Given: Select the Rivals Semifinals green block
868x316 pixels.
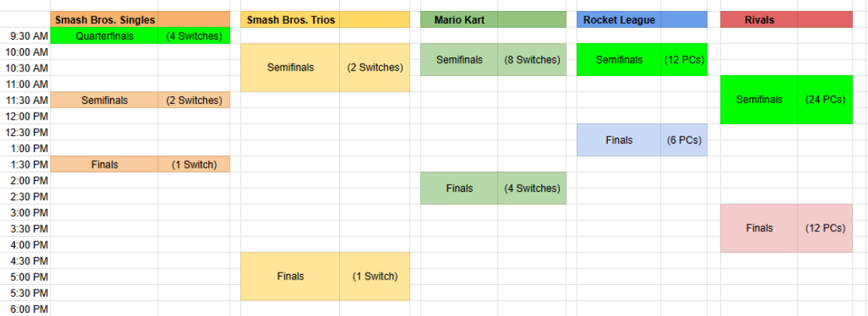Looking at the screenshot, I should pyautogui.click(x=759, y=99).
